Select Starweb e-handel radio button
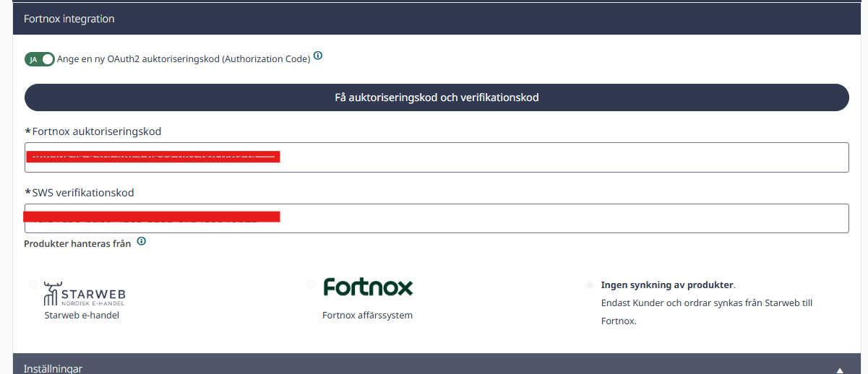 tap(33, 284)
